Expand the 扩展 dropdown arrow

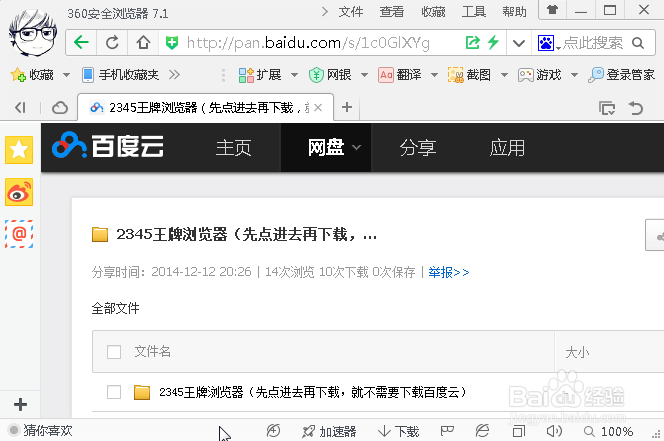click(294, 75)
